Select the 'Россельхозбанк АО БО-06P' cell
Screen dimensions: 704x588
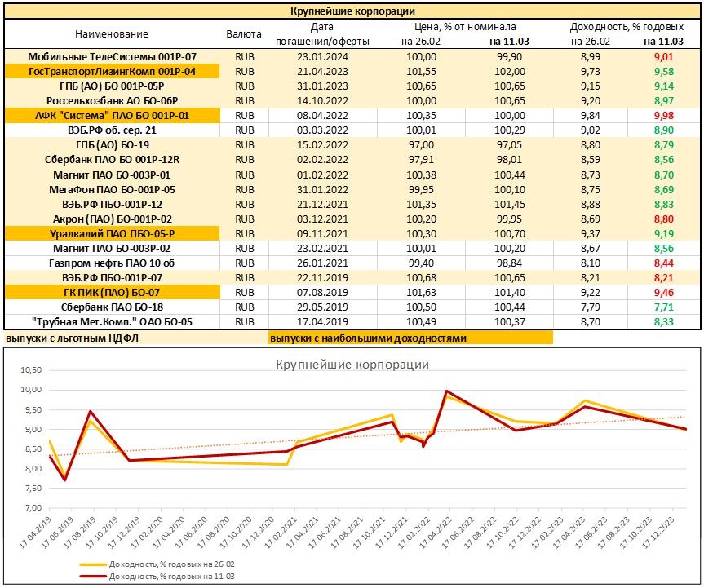point(112,101)
